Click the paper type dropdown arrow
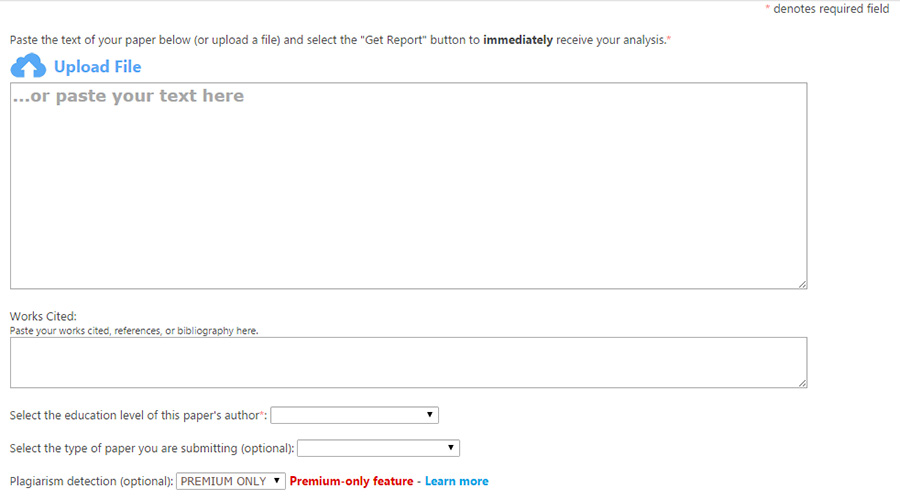This screenshot has height=499, width=900. [x=451, y=448]
